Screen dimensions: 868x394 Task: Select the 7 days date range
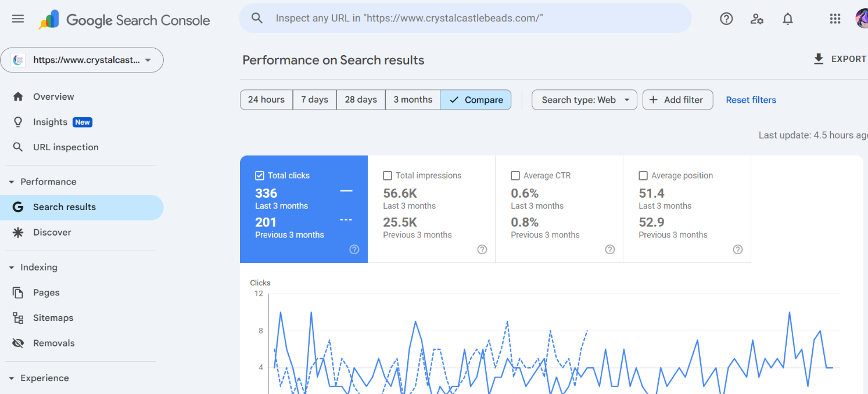[315, 100]
